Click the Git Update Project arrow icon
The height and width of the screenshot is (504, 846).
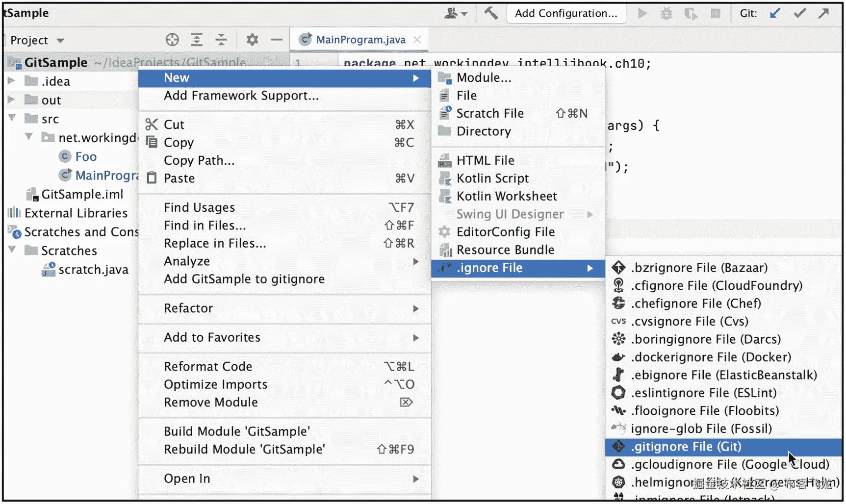tap(775, 13)
